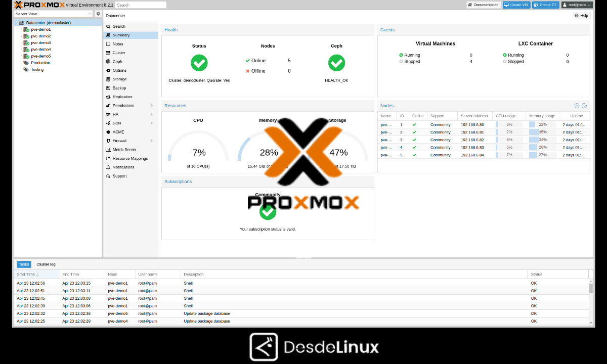Select the Summary menu entry
Viewport: 607px width, 364px height.
pos(130,35)
